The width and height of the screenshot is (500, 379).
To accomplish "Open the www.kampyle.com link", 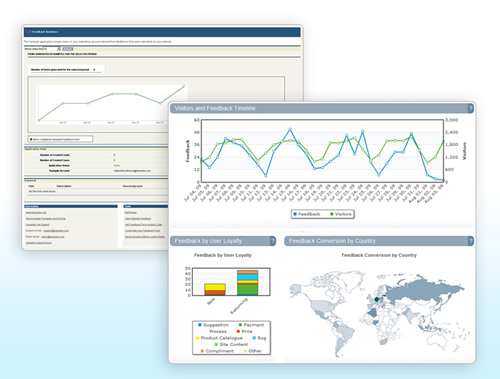I will point(36,212).
